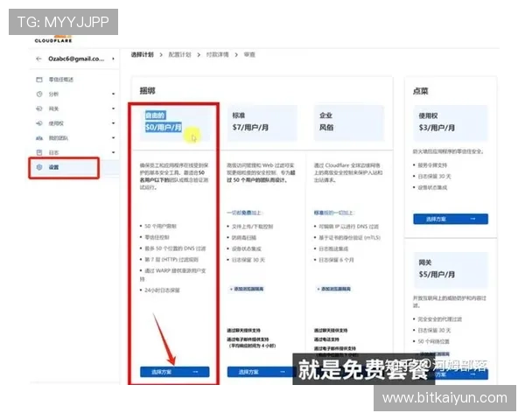Expand the 日志 sidebar submenu arrow

point(114,152)
